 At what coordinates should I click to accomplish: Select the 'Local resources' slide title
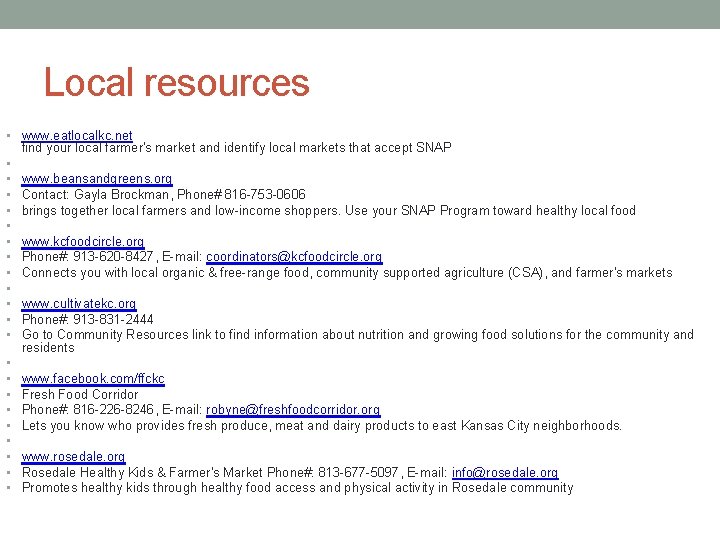click(x=177, y=83)
